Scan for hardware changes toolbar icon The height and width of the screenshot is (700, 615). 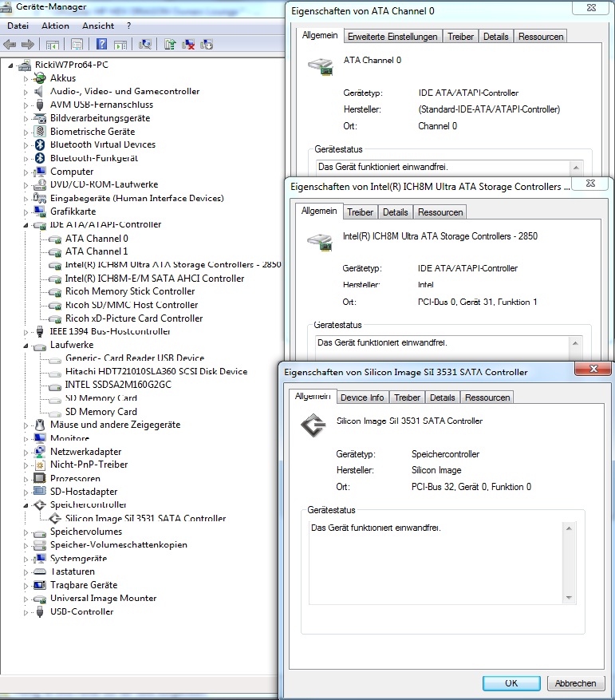[x=145, y=44]
